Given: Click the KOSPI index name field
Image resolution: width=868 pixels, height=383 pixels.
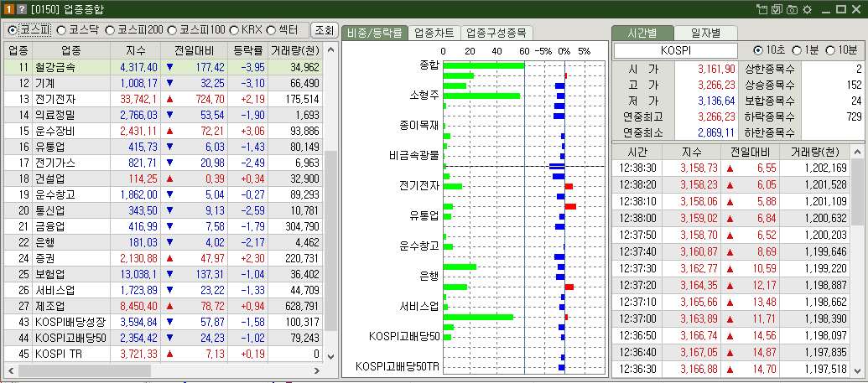Looking at the screenshot, I should coord(676,50).
